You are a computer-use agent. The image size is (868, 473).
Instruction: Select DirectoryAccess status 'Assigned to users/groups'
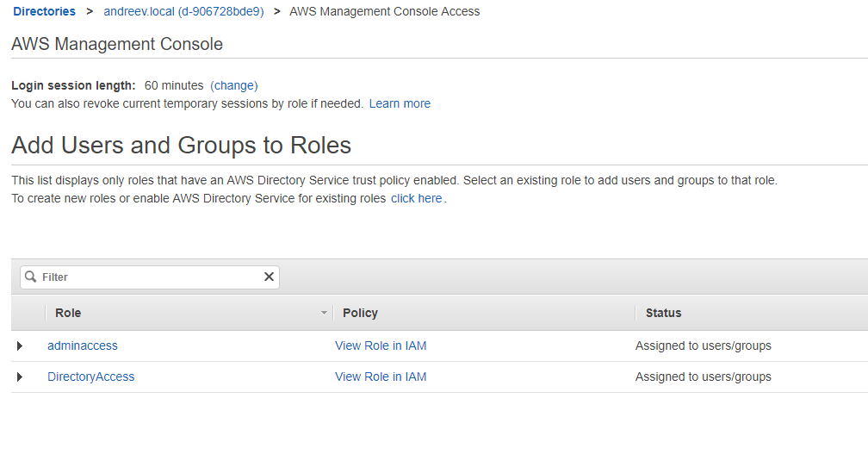[703, 377]
